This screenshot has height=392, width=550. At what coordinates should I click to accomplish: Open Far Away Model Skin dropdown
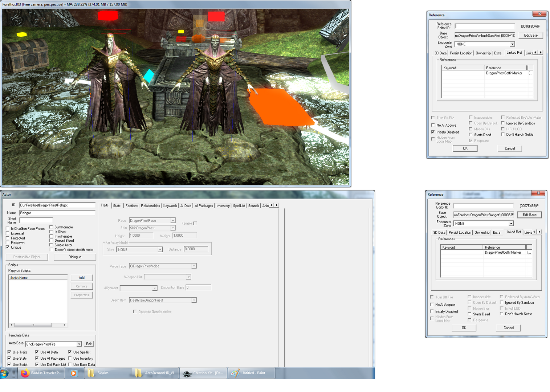click(160, 250)
